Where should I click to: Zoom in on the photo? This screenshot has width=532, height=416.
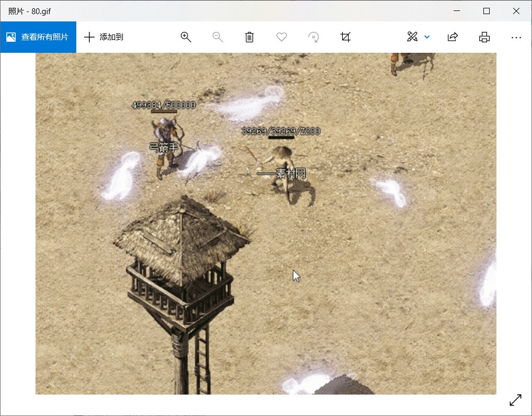[186, 37]
